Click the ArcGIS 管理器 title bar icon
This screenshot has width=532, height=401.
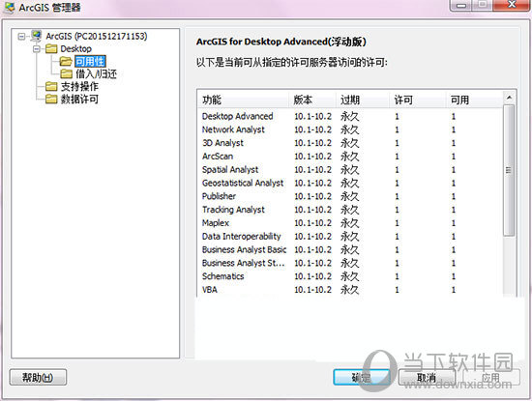click(x=9, y=8)
